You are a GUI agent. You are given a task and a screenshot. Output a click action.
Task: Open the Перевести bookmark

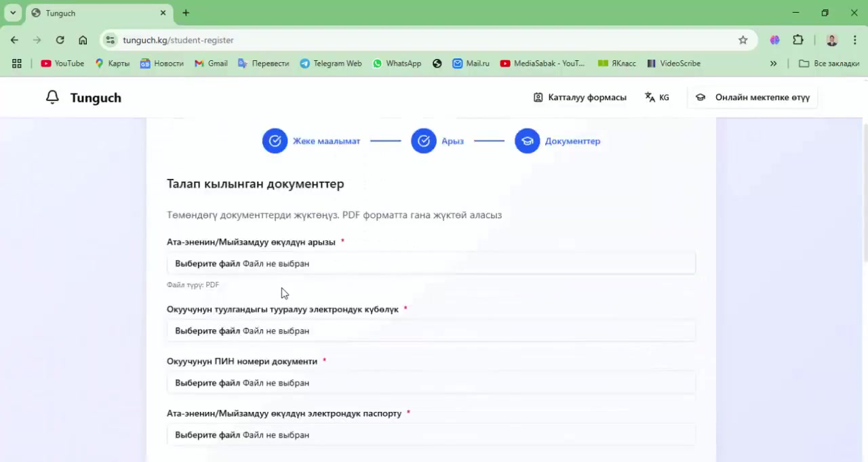tap(263, 63)
